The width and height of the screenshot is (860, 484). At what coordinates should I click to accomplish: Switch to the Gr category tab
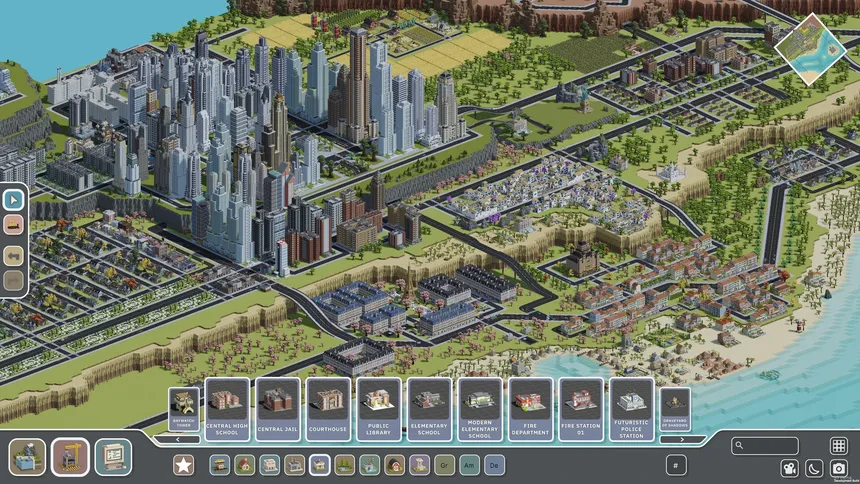coord(444,465)
